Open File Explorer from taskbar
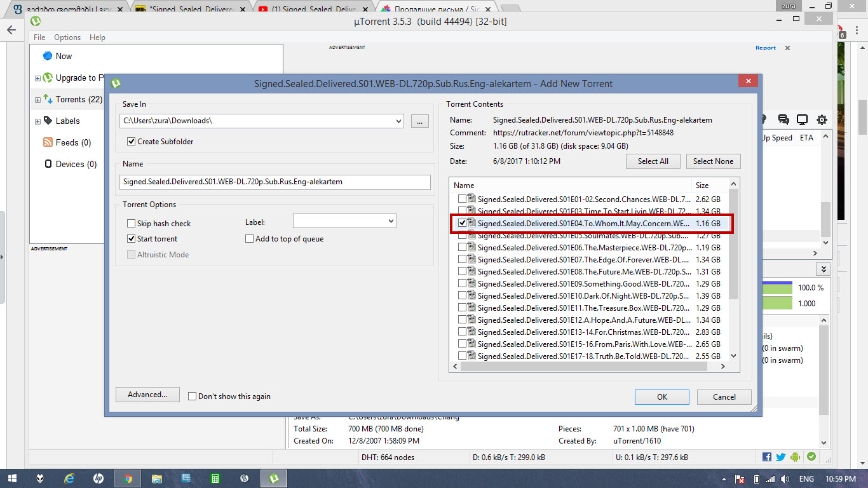868x488 pixels. point(157,478)
